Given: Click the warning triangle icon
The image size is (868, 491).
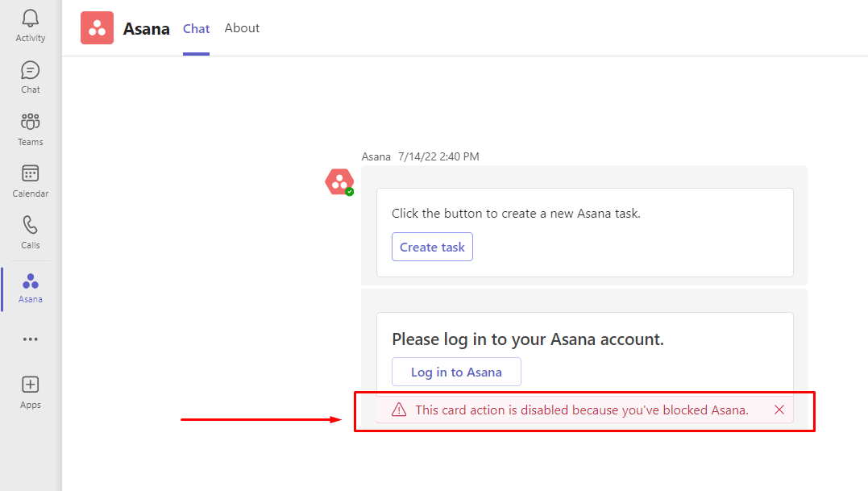Looking at the screenshot, I should [399, 410].
